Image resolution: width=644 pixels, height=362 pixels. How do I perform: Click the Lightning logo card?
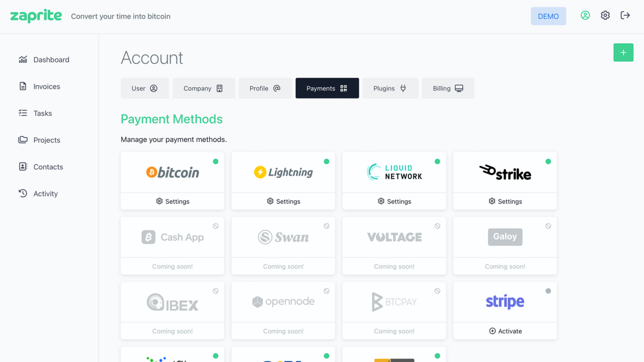coord(283,172)
